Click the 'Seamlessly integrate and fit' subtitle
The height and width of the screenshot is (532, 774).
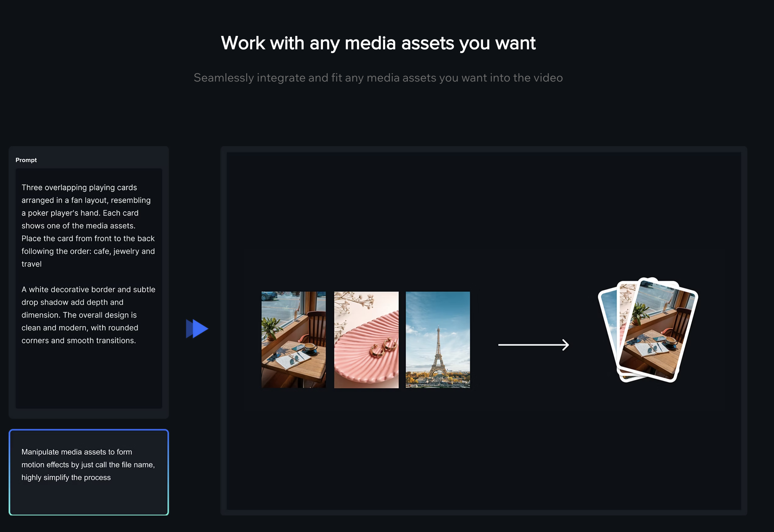(378, 78)
